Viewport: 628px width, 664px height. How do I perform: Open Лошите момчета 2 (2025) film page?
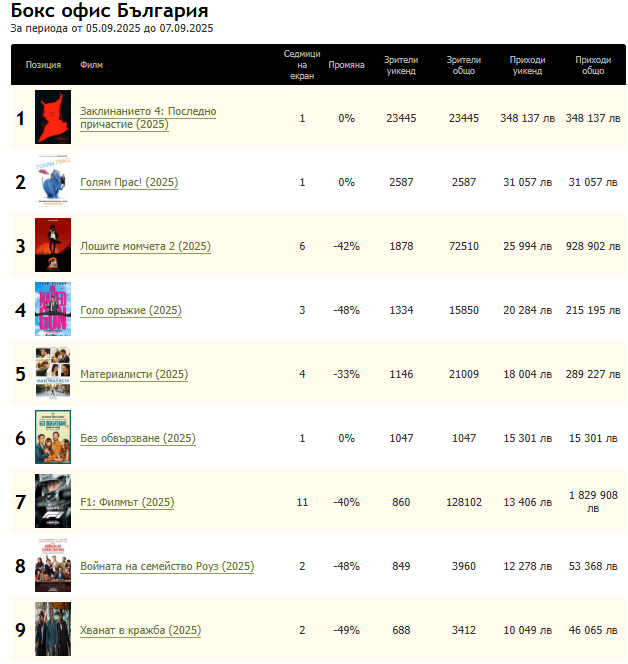[x=145, y=246]
